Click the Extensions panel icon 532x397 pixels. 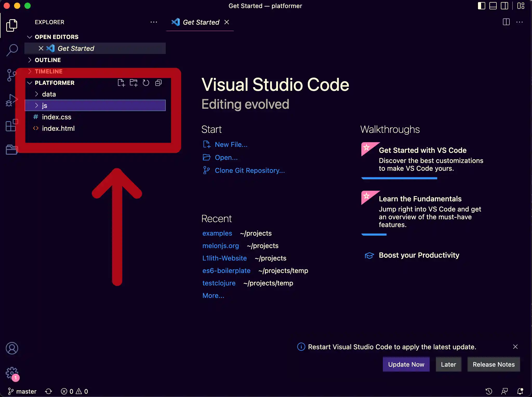tap(12, 125)
